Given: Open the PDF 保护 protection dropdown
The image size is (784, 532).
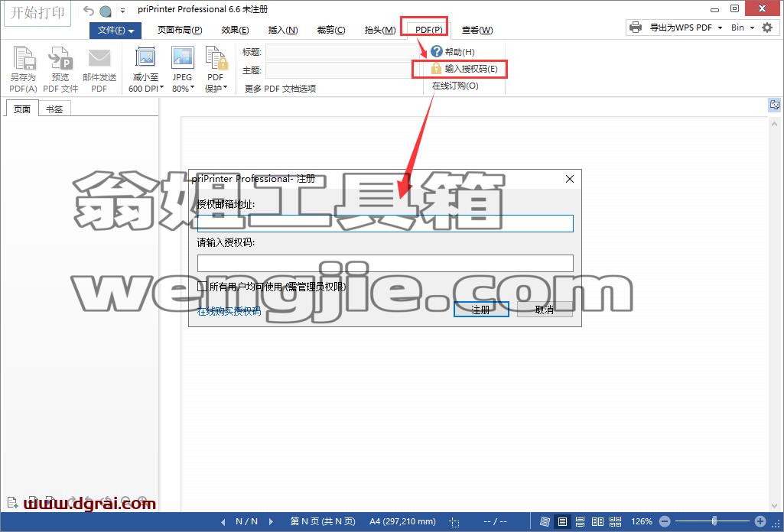Looking at the screenshot, I should [216, 69].
